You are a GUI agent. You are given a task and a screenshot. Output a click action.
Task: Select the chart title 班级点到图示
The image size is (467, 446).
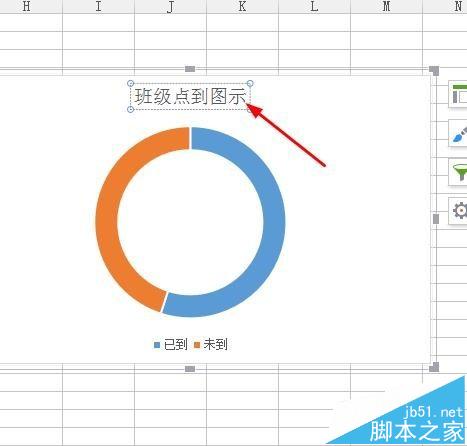[x=190, y=96]
